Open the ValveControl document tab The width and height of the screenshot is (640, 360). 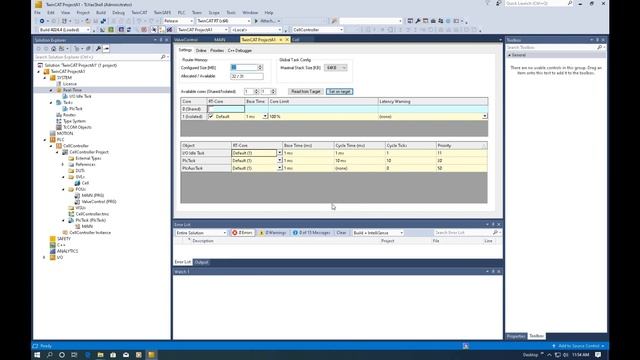[186, 40]
